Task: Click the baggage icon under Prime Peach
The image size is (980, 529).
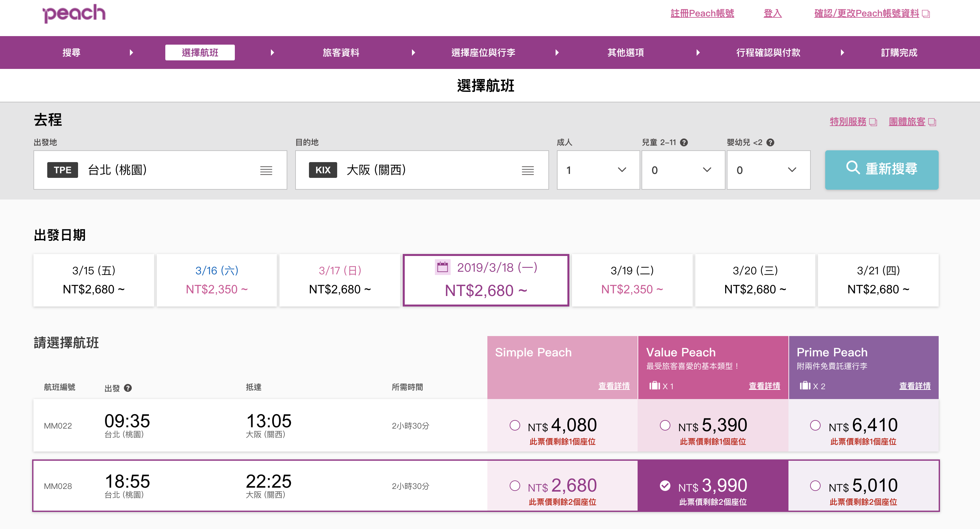Action: point(805,386)
